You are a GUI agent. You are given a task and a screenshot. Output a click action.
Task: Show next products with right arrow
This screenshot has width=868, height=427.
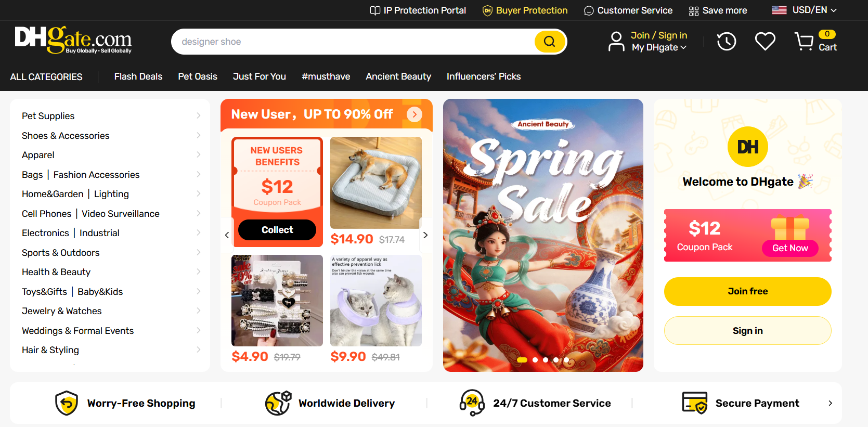pos(425,235)
